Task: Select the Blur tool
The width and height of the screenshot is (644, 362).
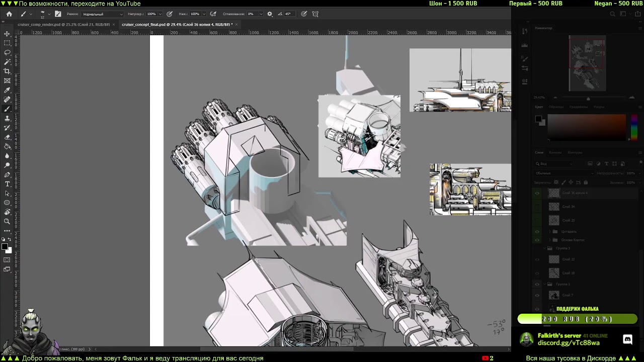Action: [7, 156]
